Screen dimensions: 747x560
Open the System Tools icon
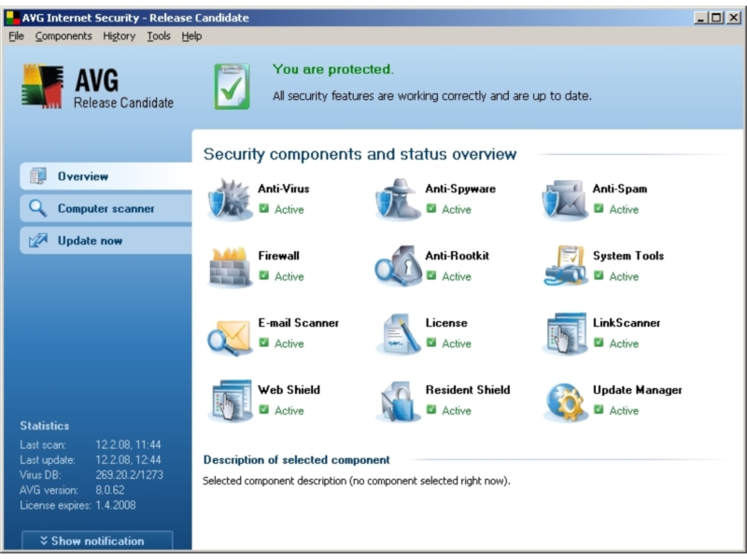click(565, 267)
